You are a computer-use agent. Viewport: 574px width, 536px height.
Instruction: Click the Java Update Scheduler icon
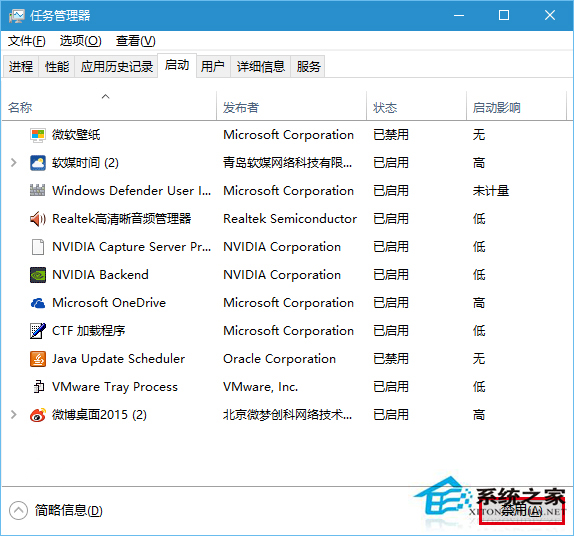[x=37, y=359]
